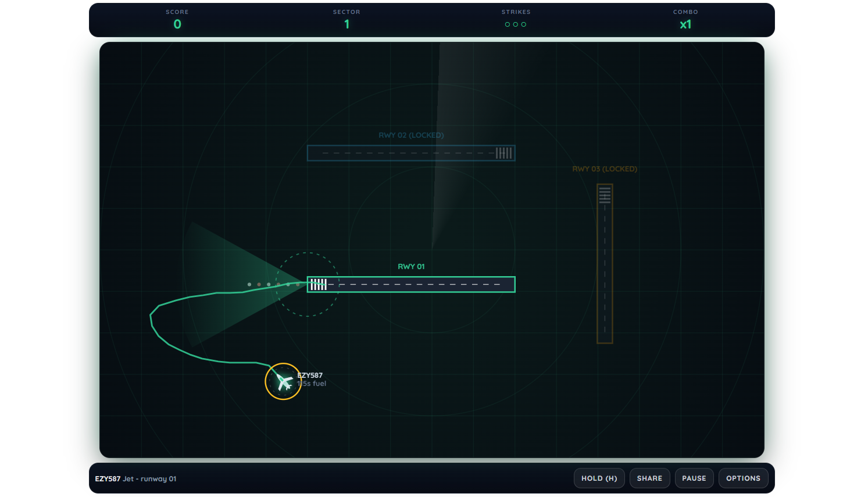This screenshot has width=868, height=497.
Task: Click the active RWY 01 runway
Action: pyautogui.click(x=411, y=284)
